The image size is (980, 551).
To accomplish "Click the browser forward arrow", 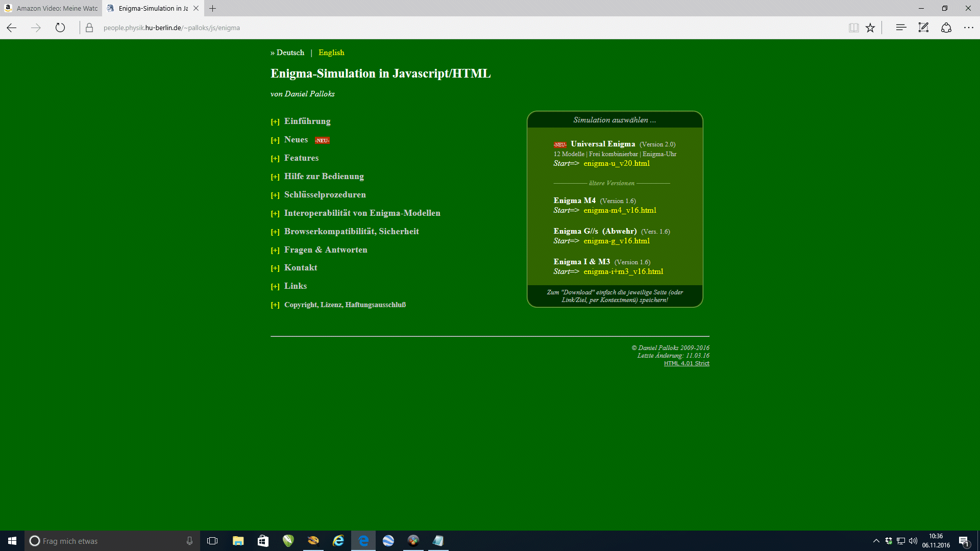I will [x=36, y=28].
